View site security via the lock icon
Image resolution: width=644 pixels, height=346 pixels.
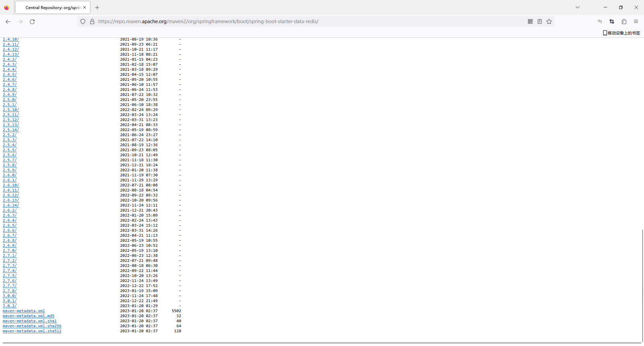point(92,21)
